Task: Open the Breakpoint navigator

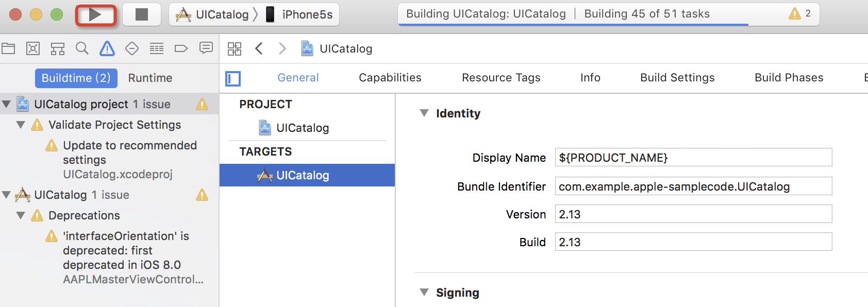Action: click(181, 49)
